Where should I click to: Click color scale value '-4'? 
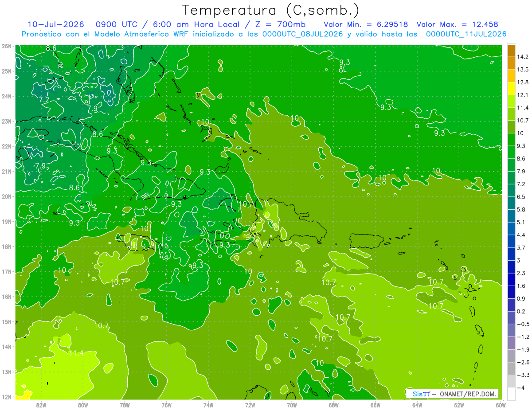coord(522,388)
